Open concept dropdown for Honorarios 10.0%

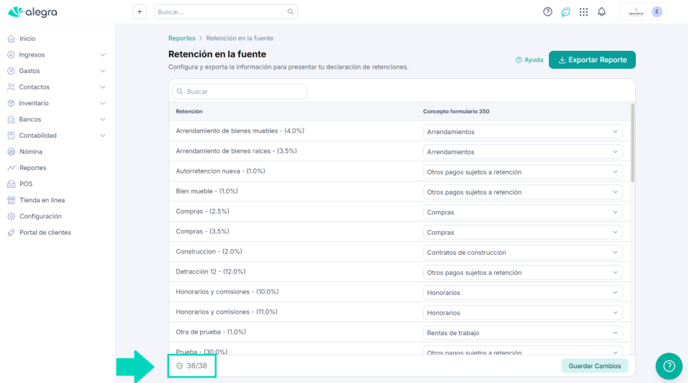[523, 293]
